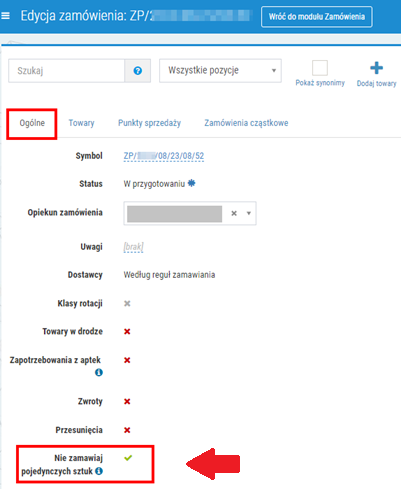Click the order symbol link ZP/…/08/23/08/52
This screenshot has width=401, height=489.
[164, 156]
